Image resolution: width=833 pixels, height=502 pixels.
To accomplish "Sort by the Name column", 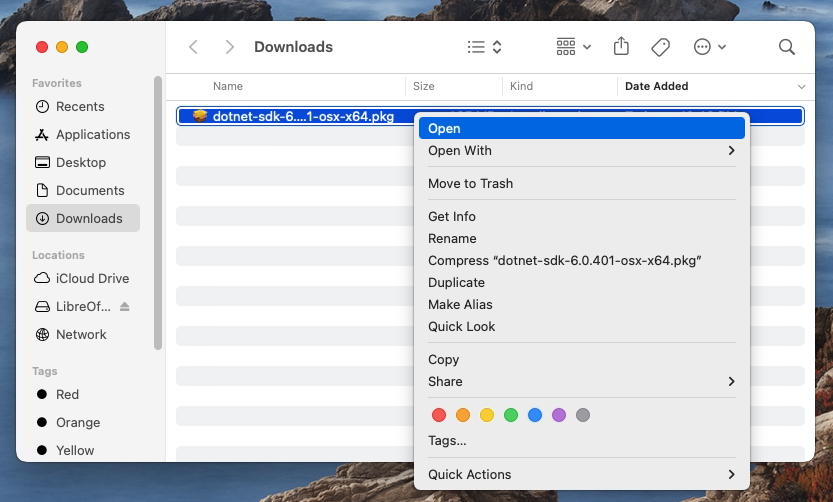I will pyautogui.click(x=228, y=86).
